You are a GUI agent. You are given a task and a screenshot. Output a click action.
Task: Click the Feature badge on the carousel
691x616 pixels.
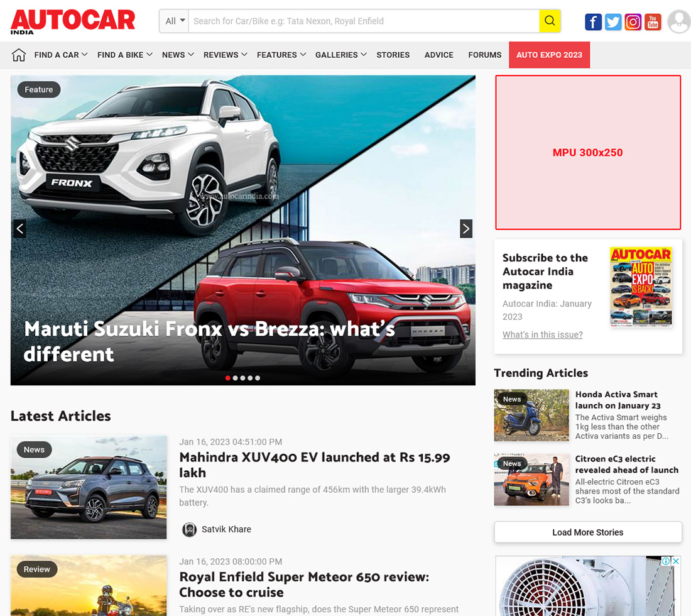click(x=39, y=89)
